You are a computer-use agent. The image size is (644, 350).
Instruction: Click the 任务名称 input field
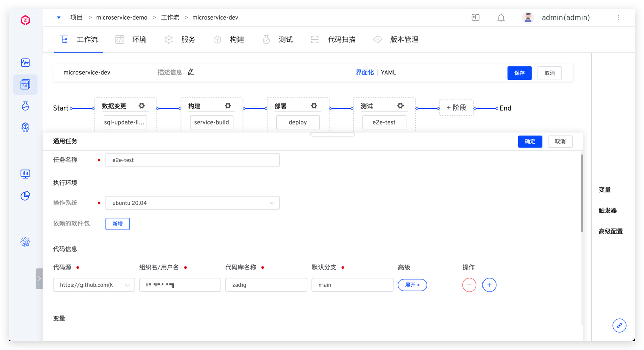192,160
